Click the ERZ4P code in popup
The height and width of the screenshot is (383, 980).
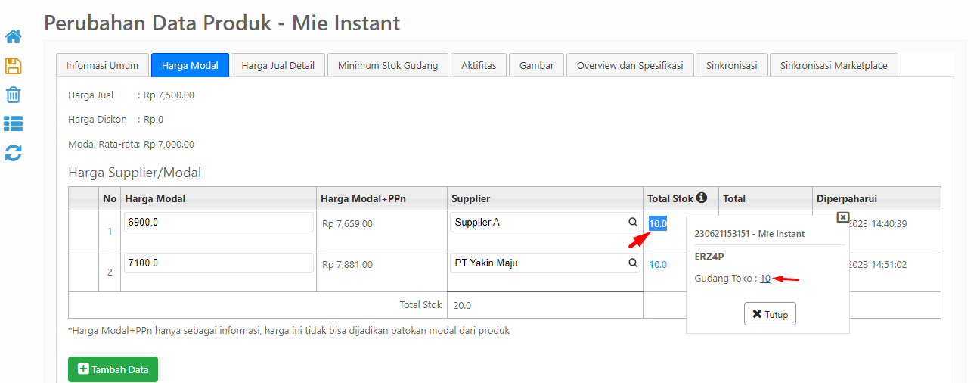coord(709,257)
